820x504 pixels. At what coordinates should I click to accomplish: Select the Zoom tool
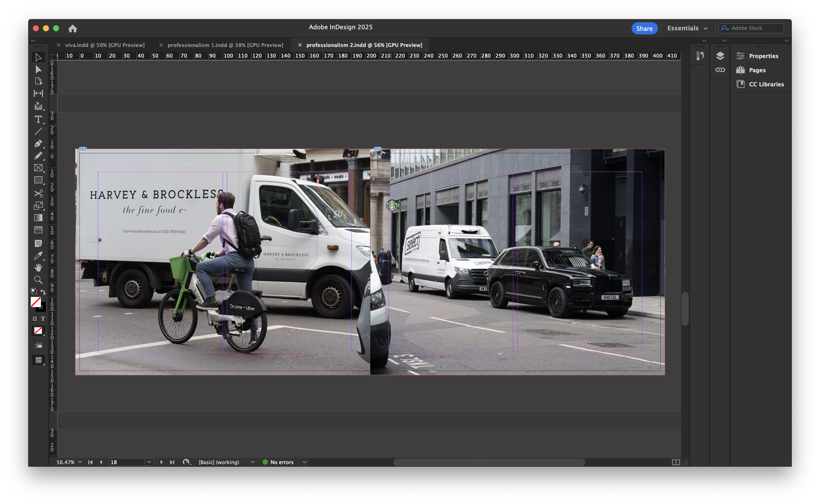point(38,280)
